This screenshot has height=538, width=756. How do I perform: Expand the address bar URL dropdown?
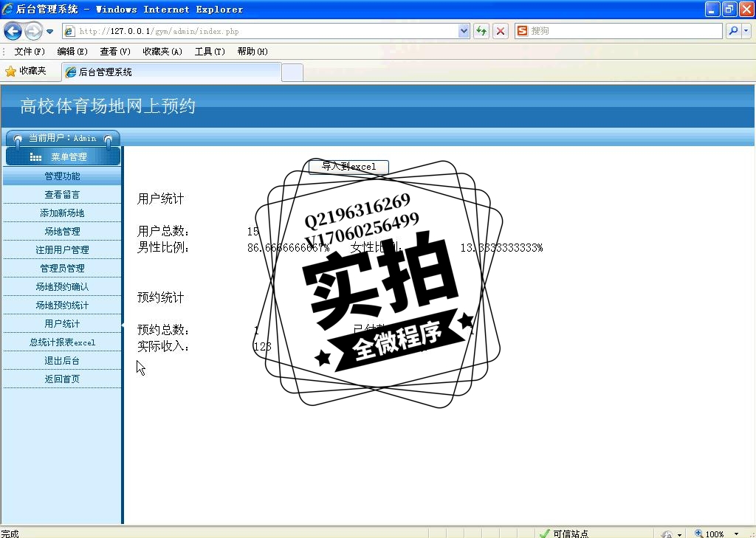pos(464,31)
